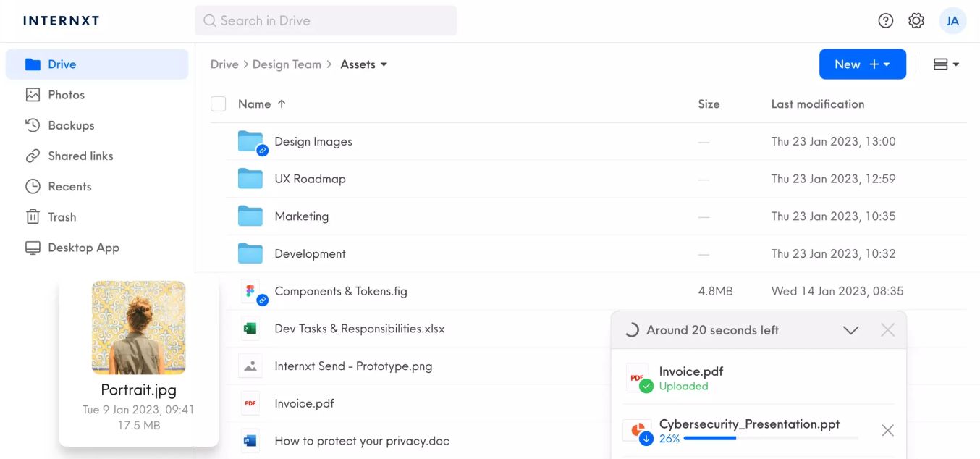Toggle the select-all checkbox above the file list
The image size is (980, 459).
tap(218, 104)
